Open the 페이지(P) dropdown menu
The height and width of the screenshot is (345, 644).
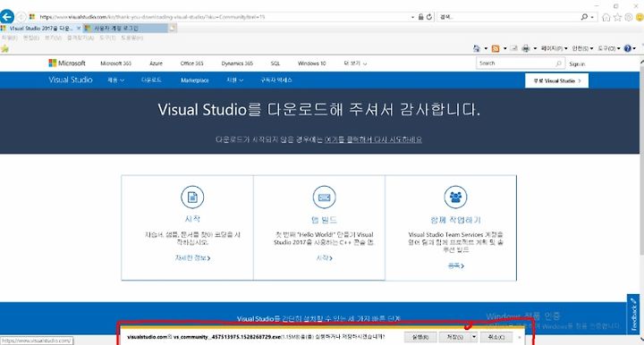pyautogui.click(x=554, y=48)
